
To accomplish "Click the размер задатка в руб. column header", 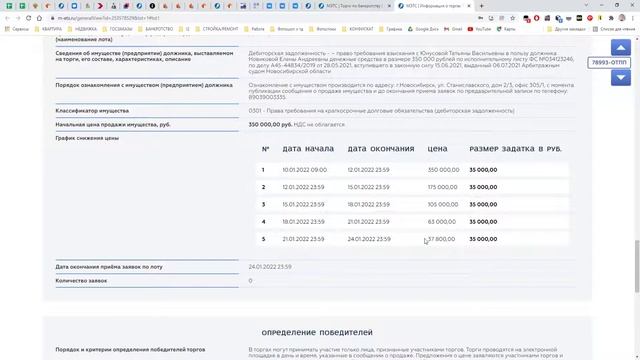I will [516, 149].
